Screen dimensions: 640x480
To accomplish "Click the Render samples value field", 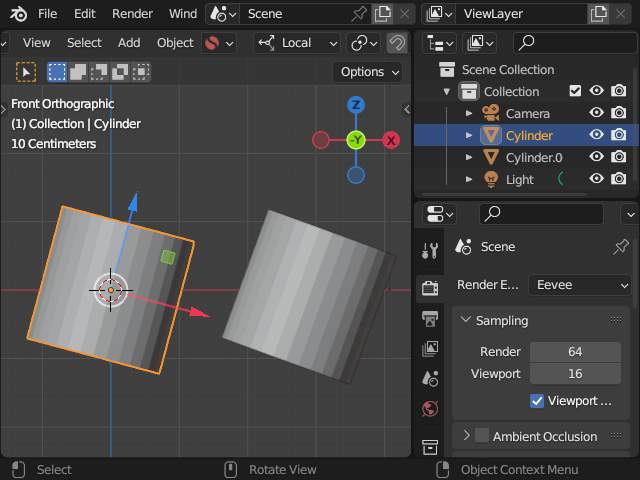I will pyautogui.click(x=575, y=351).
